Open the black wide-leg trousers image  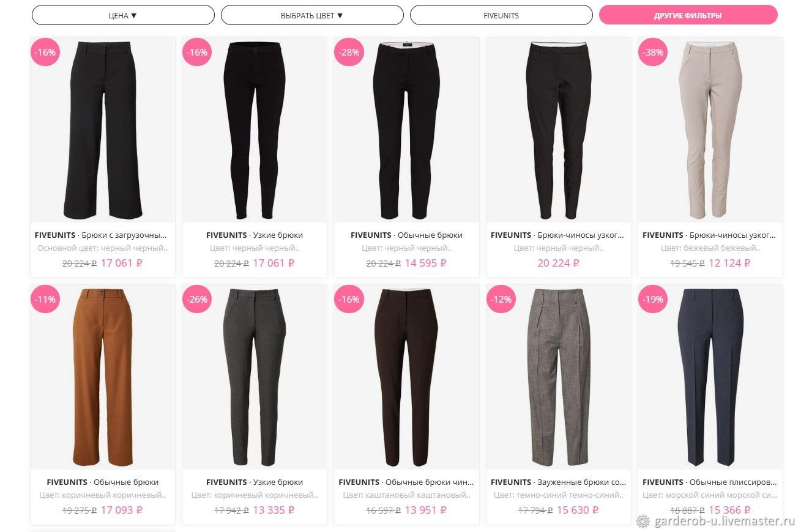(103, 130)
